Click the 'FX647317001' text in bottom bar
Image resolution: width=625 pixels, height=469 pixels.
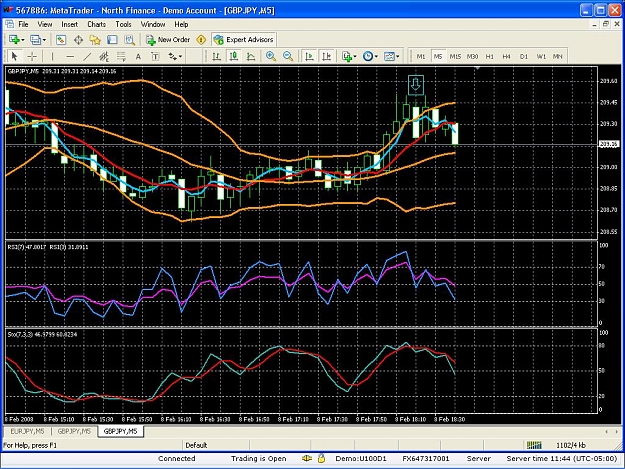point(426,459)
